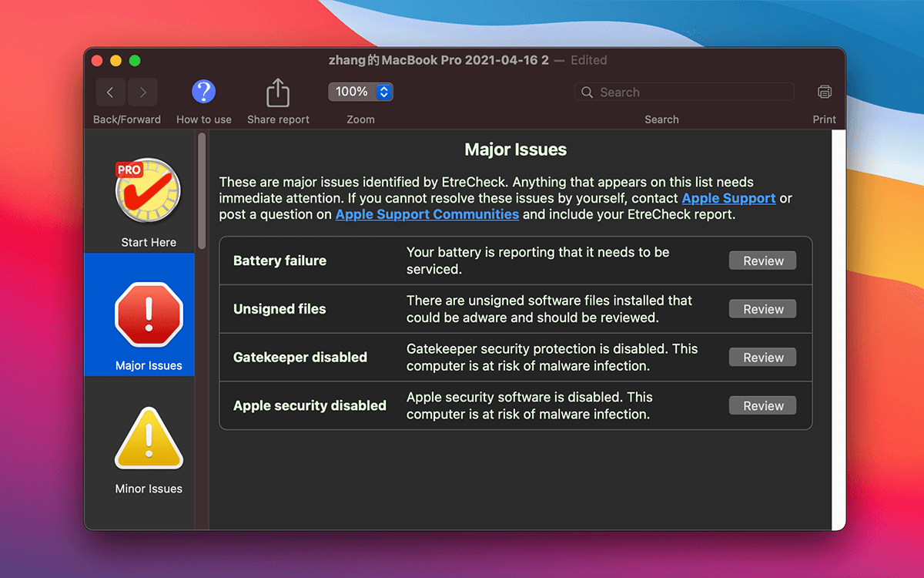Viewport: 924px width, 578px height.
Task: Open the 100% zoom dropdown
Action: point(361,92)
